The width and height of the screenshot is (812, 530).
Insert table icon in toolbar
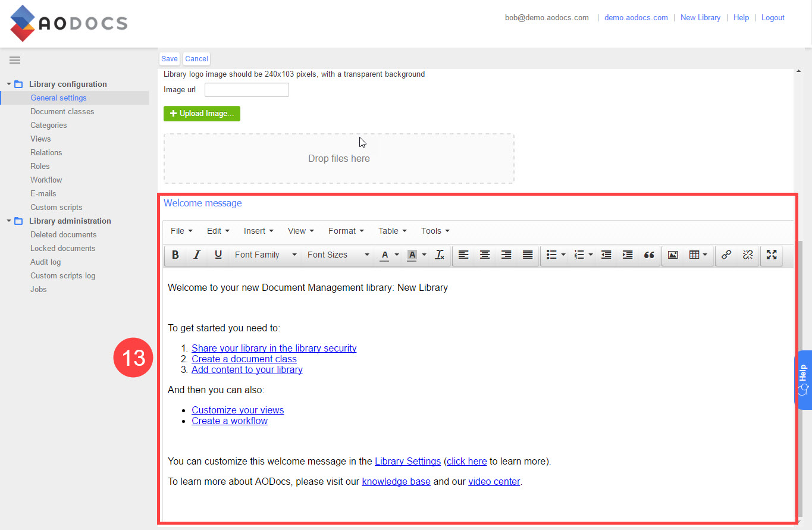[x=694, y=255]
